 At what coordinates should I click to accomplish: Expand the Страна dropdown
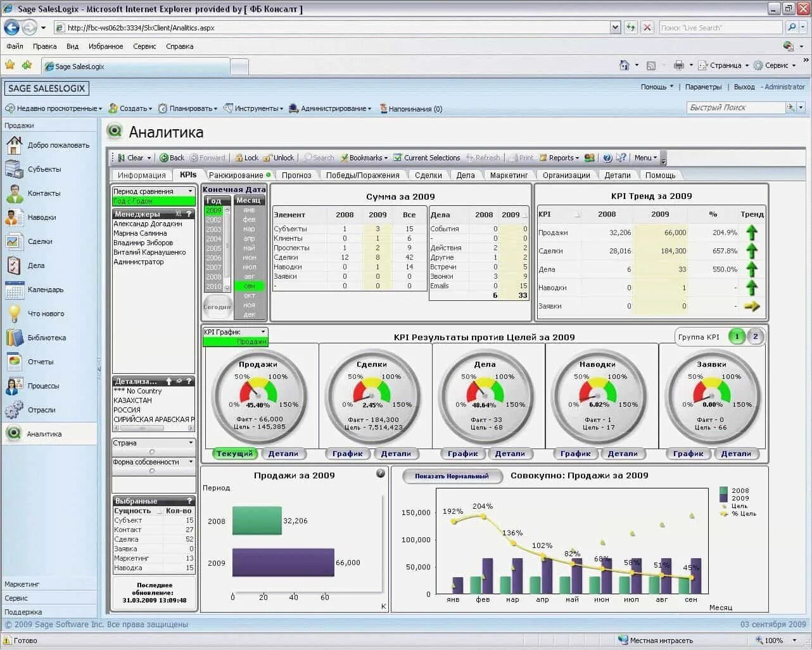(154, 443)
